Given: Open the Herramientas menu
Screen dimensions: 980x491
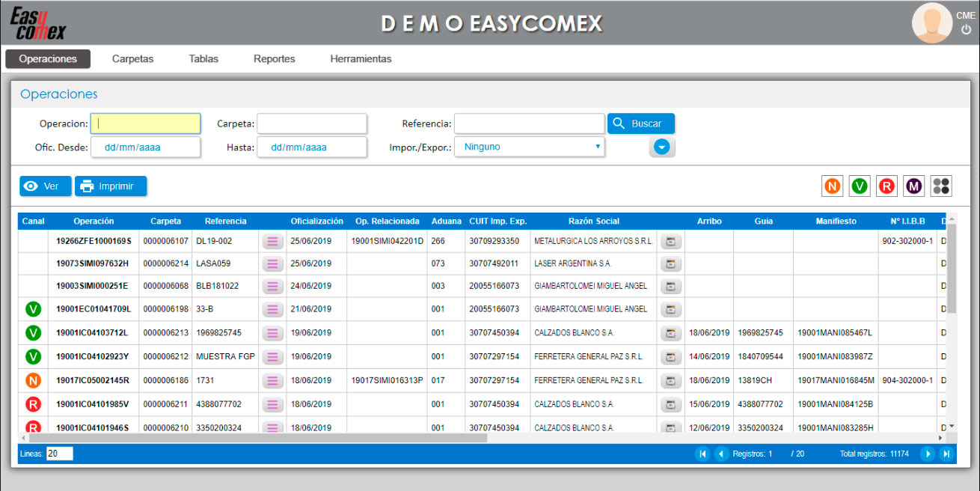Looking at the screenshot, I should tap(361, 59).
